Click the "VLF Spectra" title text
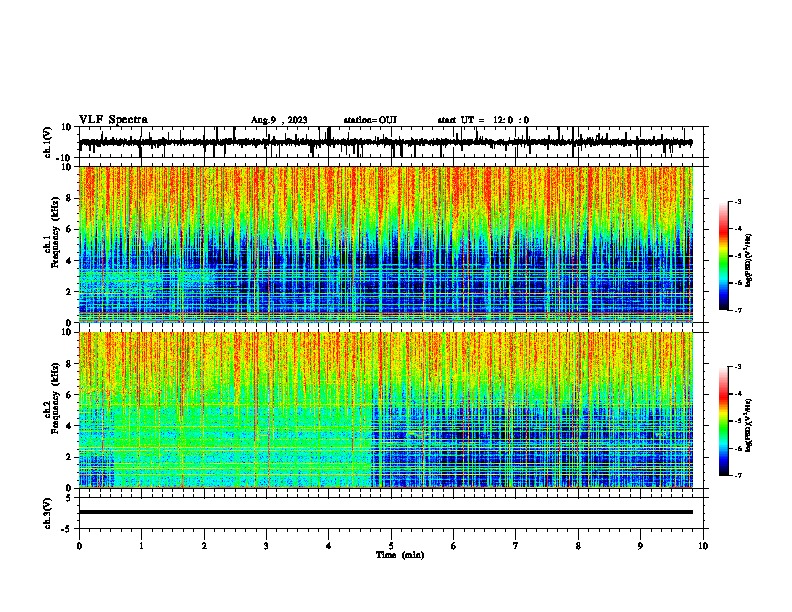This screenshot has height=612, width=792. click(x=113, y=120)
